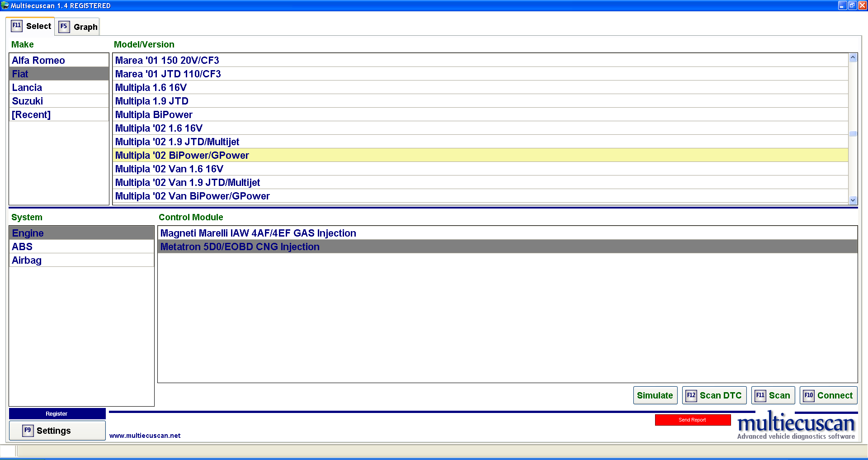Switch to the Select tab
Screen dimensions: 868x460
[31, 26]
